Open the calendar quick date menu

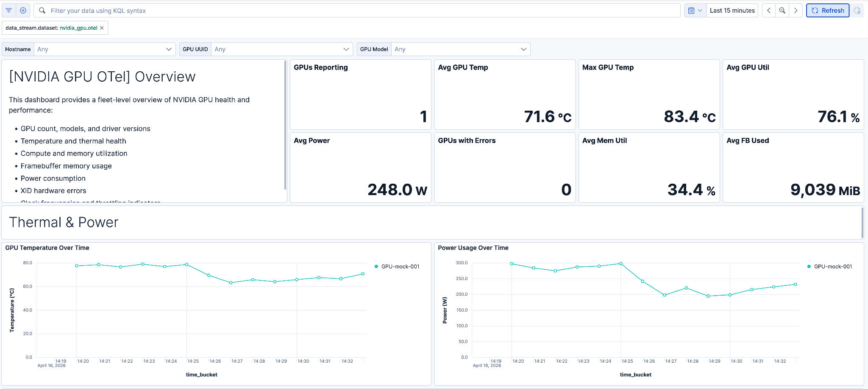click(x=695, y=11)
